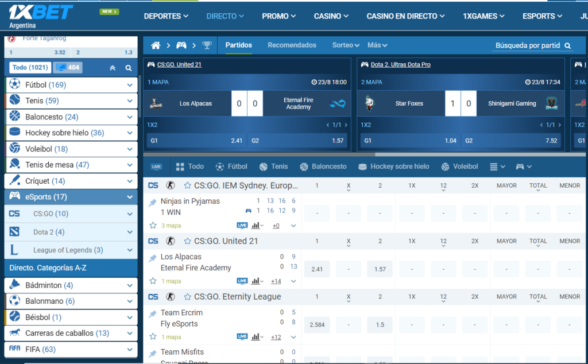The height and width of the screenshot is (364, 588).
Task: Click the live monitor 404 filter
Action: [68, 68]
